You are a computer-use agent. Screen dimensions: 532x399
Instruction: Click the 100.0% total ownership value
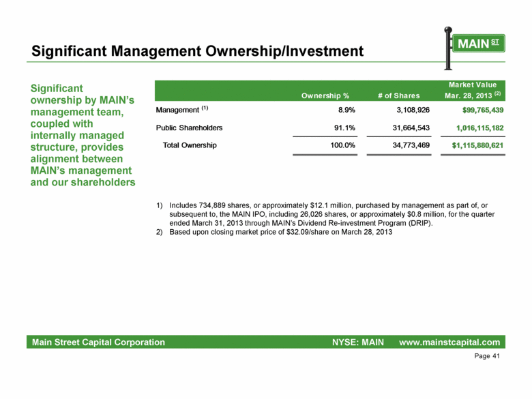pyautogui.click(x=342, y=145)
